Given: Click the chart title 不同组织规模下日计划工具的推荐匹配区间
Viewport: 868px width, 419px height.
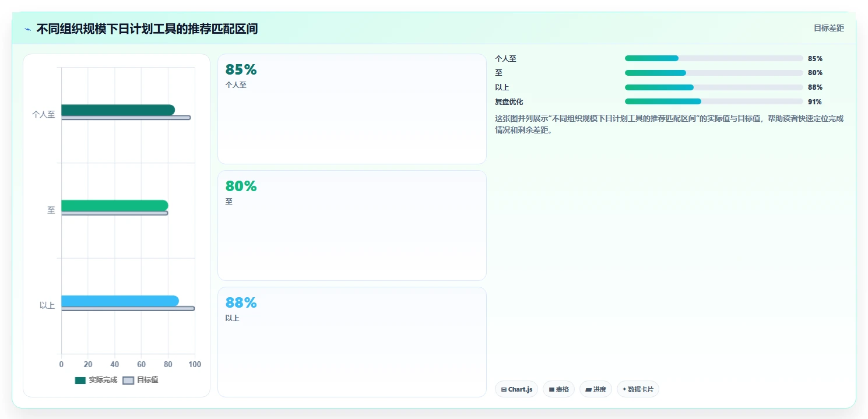Looking at the screenshot, I should point(147,29).
